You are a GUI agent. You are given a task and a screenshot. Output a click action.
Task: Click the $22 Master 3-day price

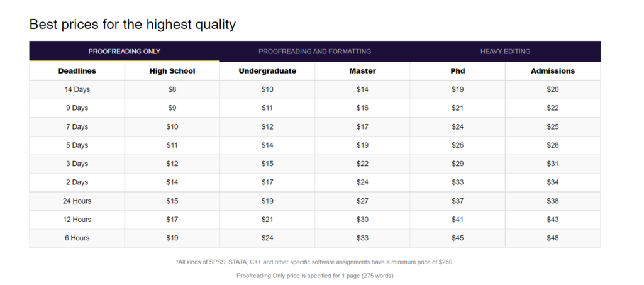coord(363,164)
